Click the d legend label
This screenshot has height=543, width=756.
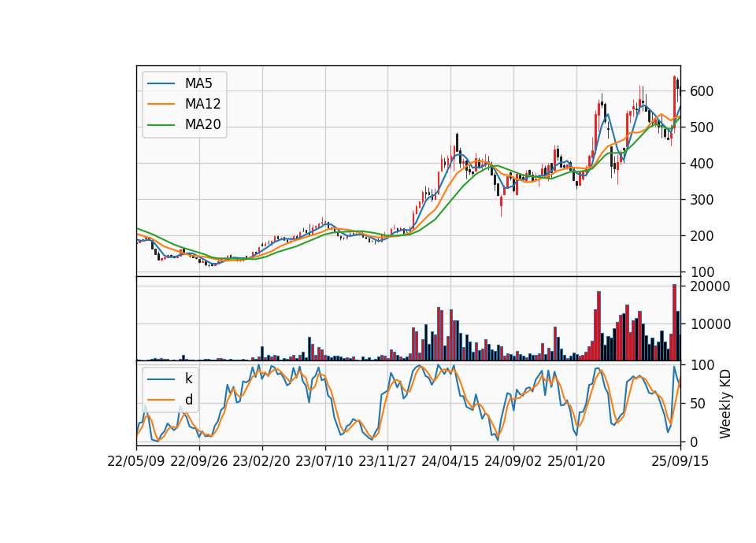coord(188,400)
